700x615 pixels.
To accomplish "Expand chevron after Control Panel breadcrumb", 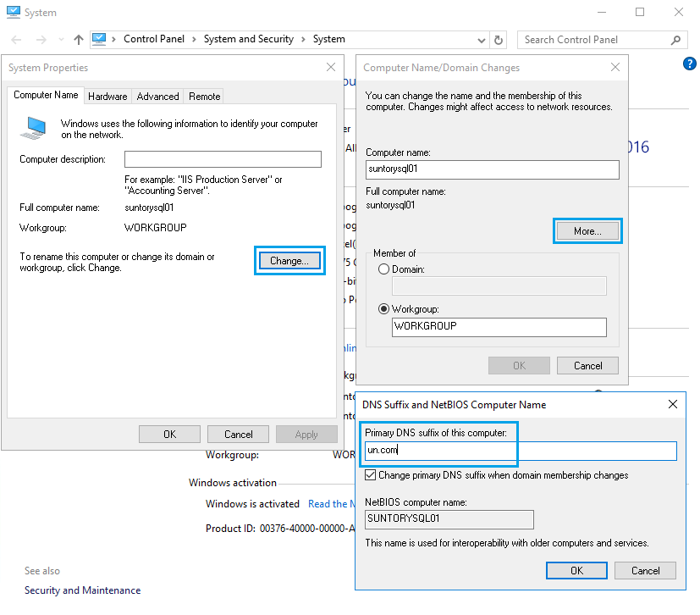I will pyautogui.click(x=194, y=40).
